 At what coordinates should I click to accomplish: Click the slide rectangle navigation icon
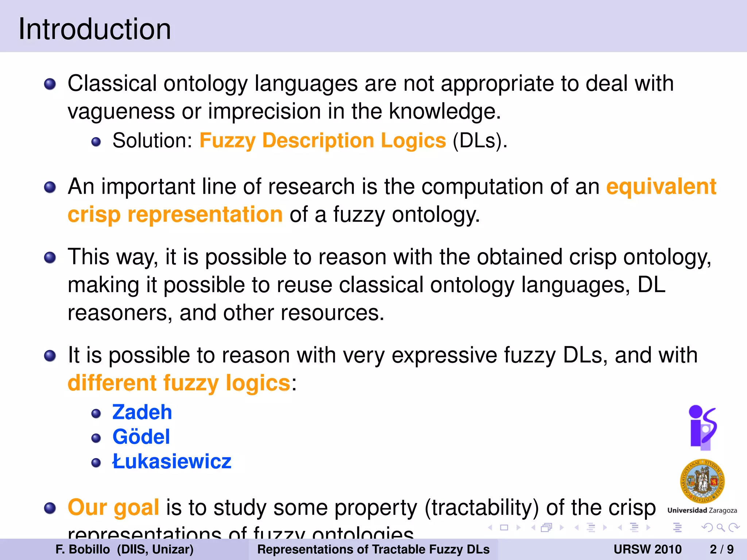coord(504,527)
